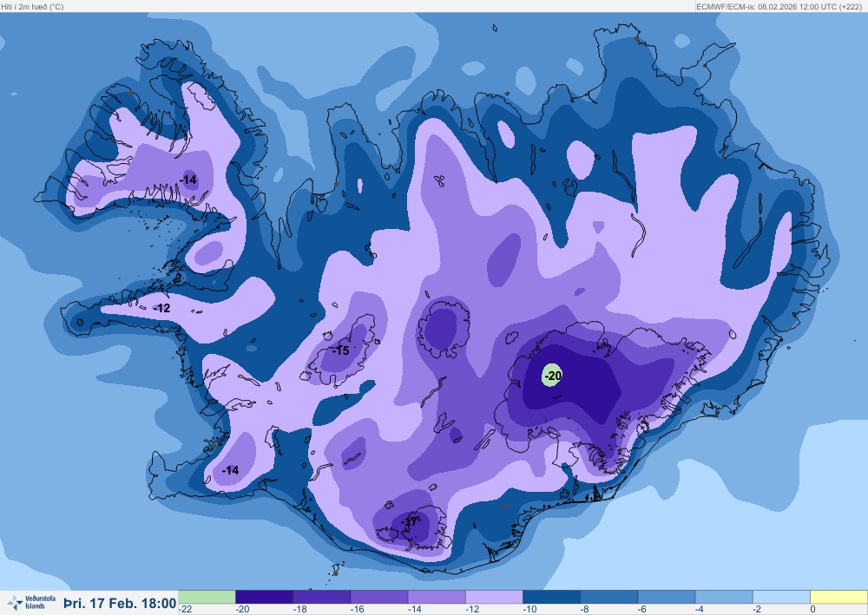The height and width of the screenshot is (615, 868).
Task: Click the -22 legend scale value
Action: click(x=185, y=609)
